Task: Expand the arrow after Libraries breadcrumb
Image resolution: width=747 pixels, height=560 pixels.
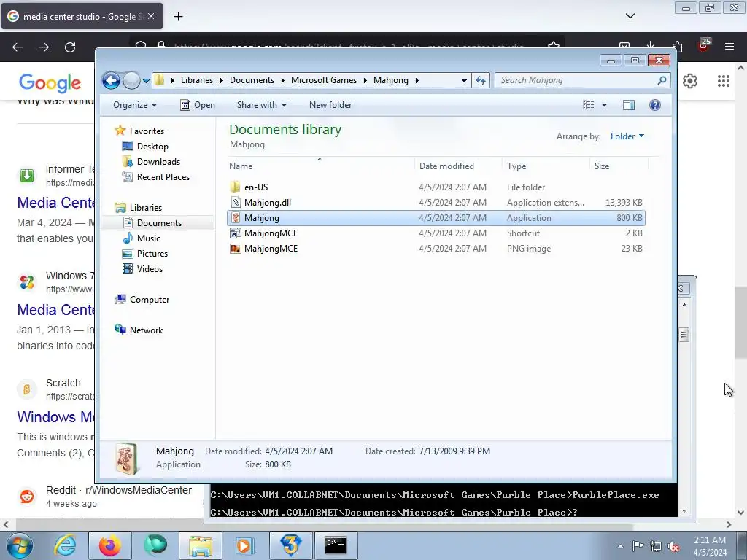Action: [x=222, y=80]
